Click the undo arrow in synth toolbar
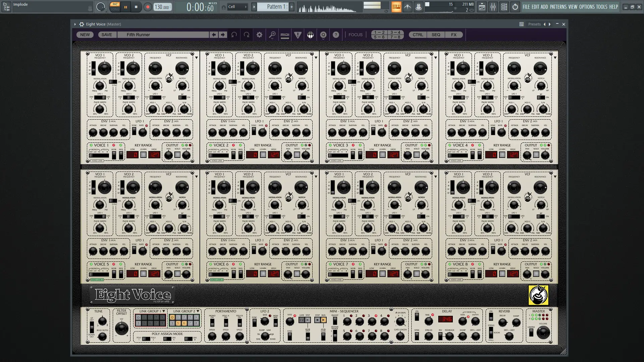The width and height of the screenshot is (644, 362). click(234, 35)
